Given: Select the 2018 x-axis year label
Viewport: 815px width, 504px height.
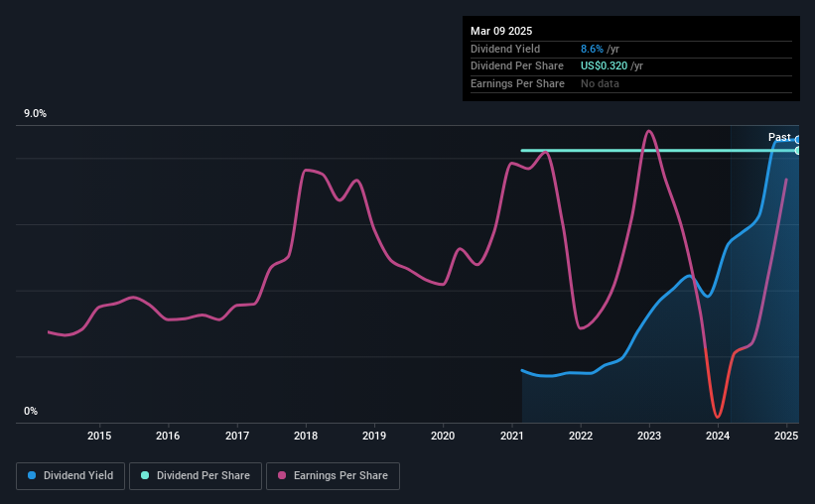Looking at the screenshot, I should pos(306,436).
